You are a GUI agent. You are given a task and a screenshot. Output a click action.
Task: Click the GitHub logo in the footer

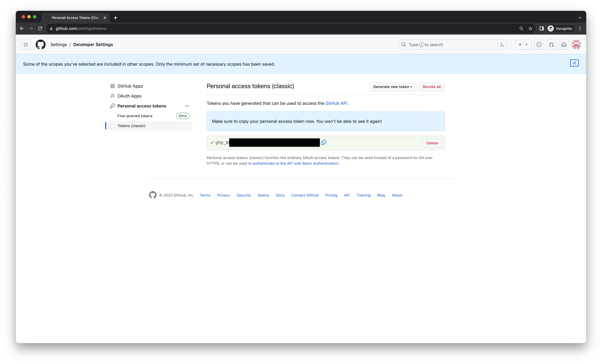(153, 195)
